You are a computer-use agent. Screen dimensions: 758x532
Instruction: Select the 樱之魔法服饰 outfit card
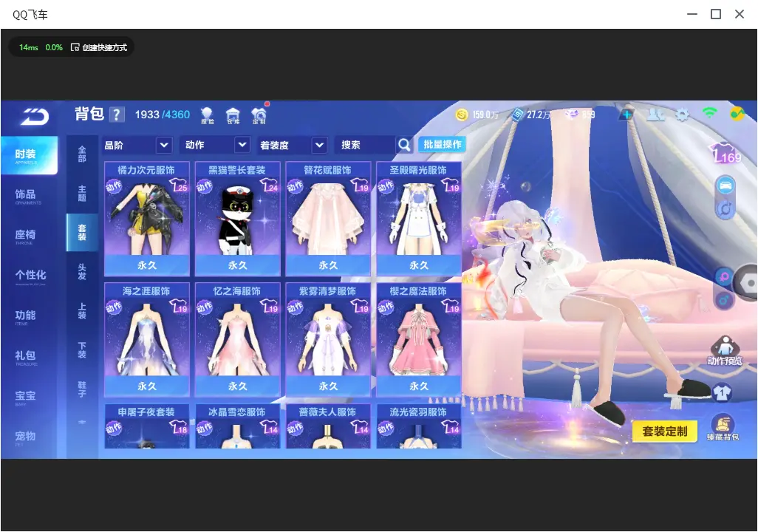pyautogui.click(x=419, y=340)
